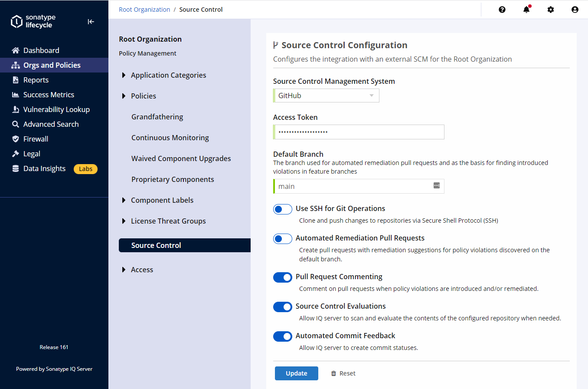Viewport: 588px width, 389px height.
Task: Click the Release 161 text
Action: click(x=54, y=347)
